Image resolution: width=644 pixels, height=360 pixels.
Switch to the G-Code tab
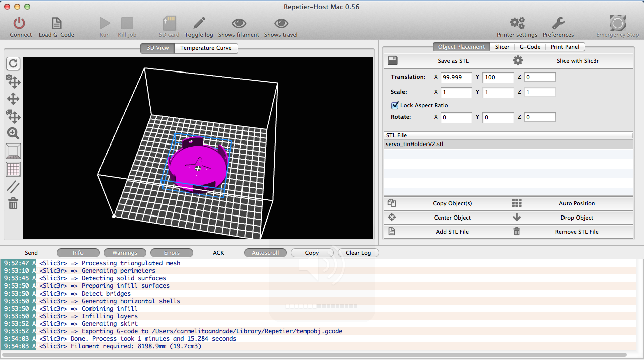point(530,47)
